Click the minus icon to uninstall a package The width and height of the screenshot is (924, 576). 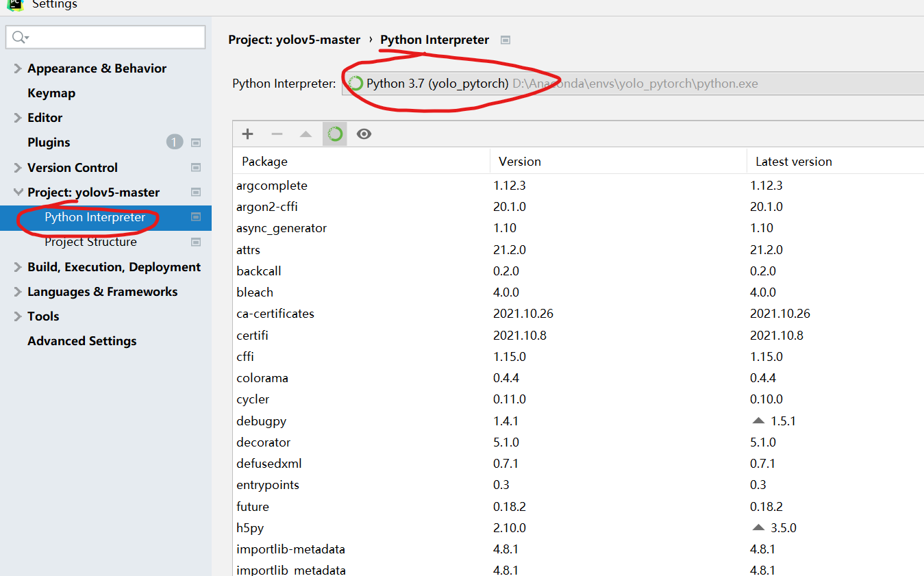click(x=276, y=134)
